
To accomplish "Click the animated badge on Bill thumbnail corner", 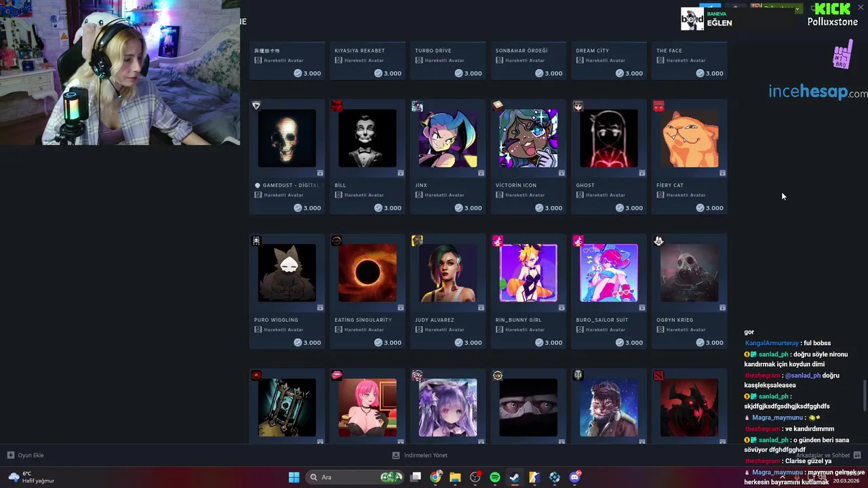I will (401, 173).
